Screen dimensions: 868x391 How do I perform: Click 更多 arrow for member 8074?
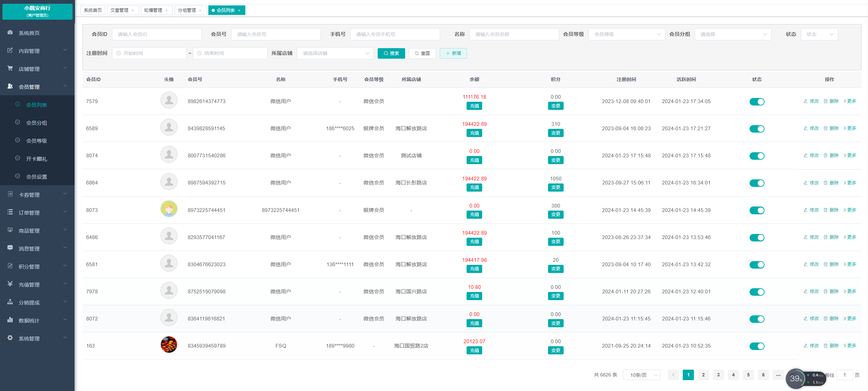pyautogui.click(x=845, y=155)
